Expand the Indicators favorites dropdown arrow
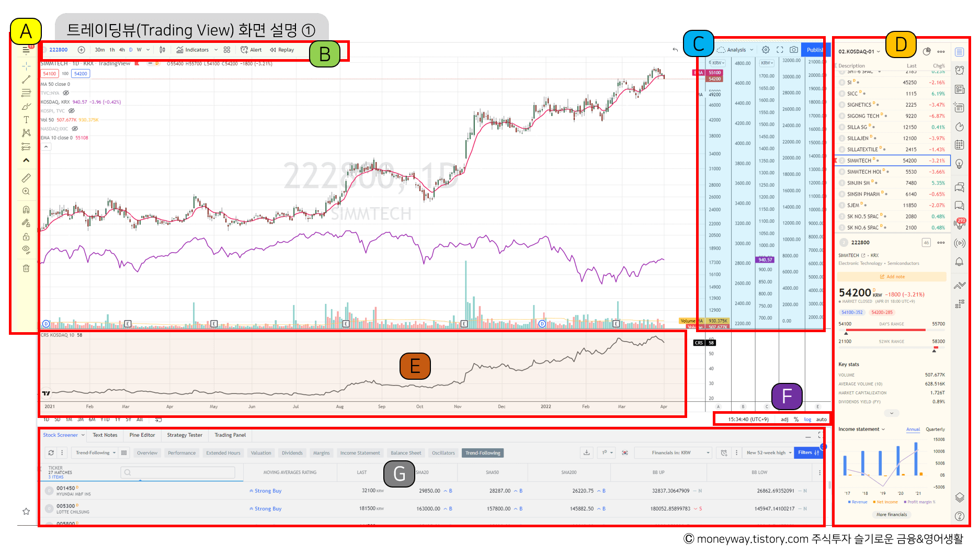Image resolution: width=980 pixels, height=555 pixels. (216, 50)
